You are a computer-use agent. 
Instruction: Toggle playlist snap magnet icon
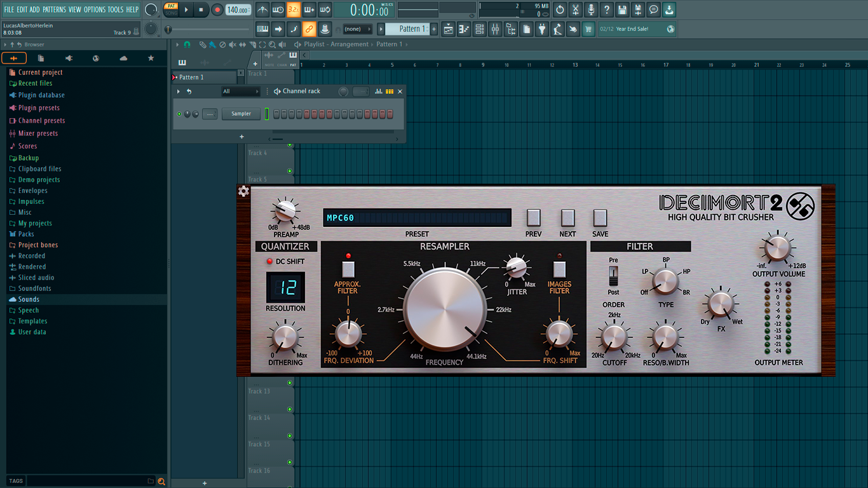coord(187,44)
